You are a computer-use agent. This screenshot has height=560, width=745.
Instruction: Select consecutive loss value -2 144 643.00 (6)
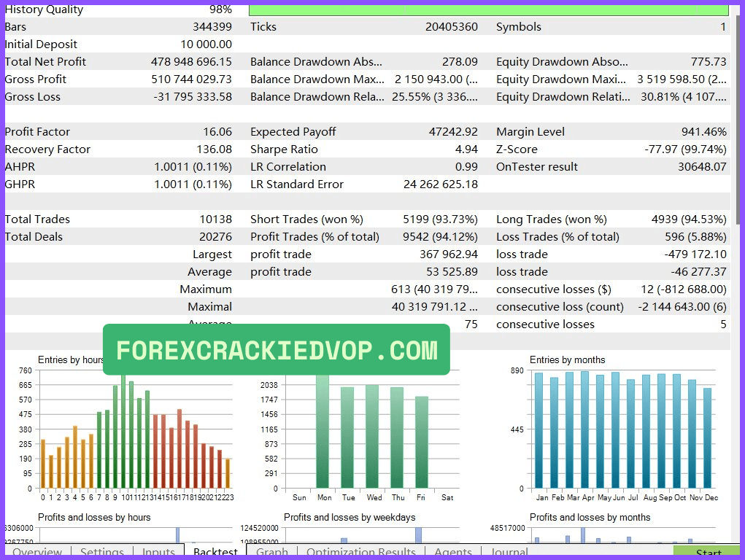click(x=682, y=307)
